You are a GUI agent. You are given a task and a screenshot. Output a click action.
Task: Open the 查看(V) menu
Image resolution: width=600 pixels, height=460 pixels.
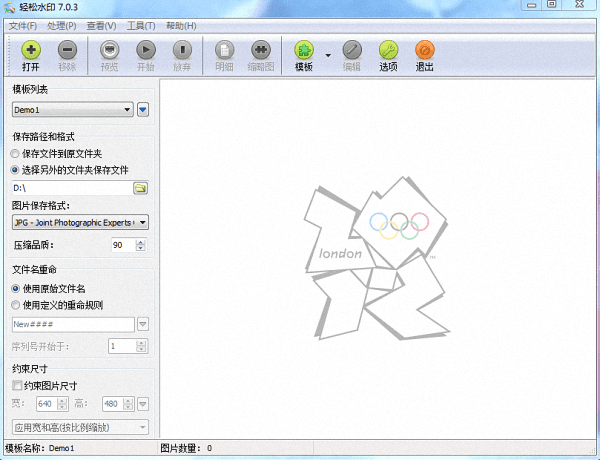point(101,26)
